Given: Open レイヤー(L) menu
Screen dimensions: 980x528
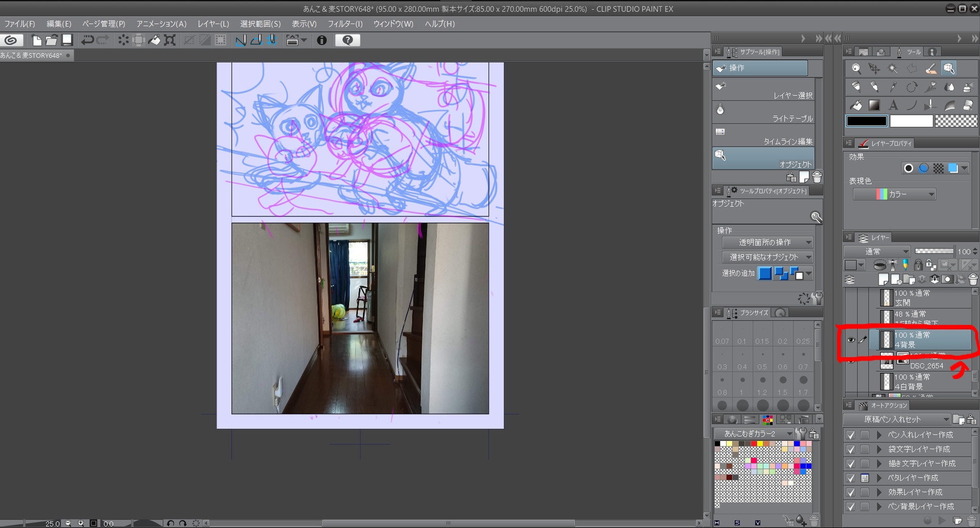Looking at the screenshot, I should 213,24.
